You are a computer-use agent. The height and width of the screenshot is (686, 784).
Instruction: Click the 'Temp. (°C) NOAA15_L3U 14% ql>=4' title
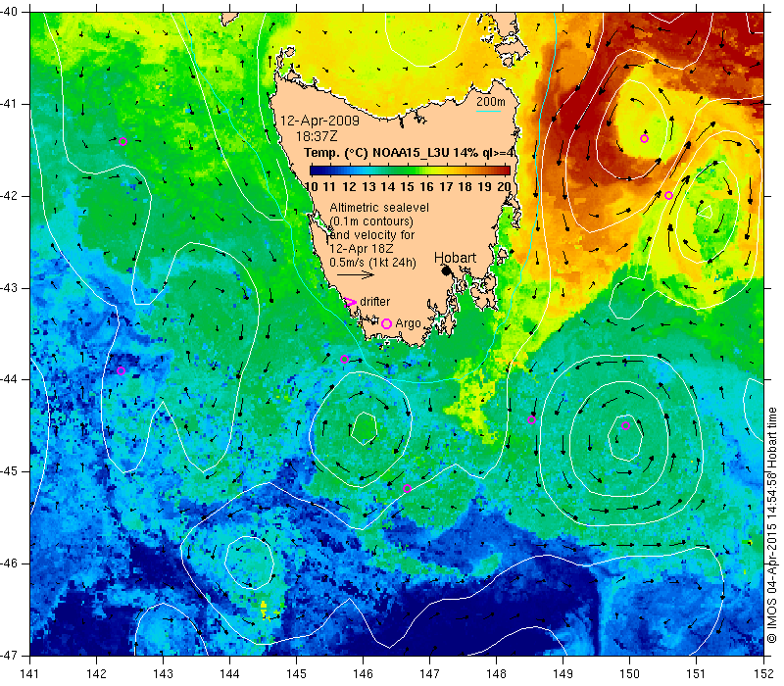tap(409, 153)
